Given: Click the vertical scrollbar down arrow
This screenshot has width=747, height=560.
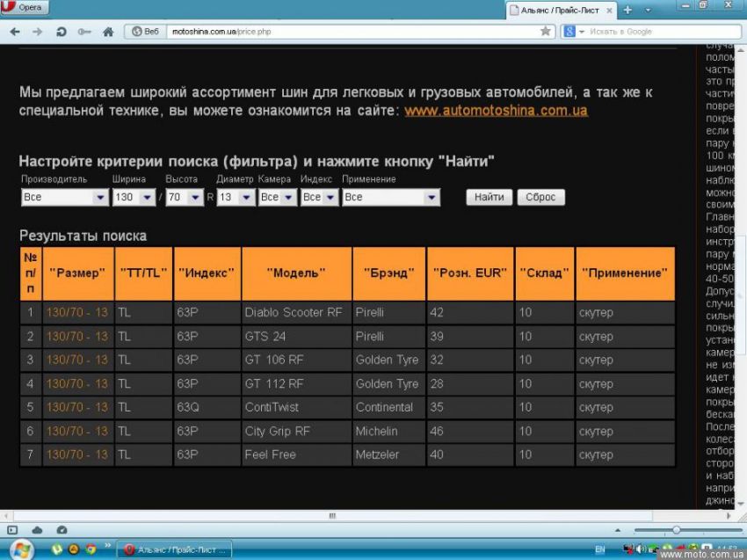Looking at the screenshot, I should point(741,504).
